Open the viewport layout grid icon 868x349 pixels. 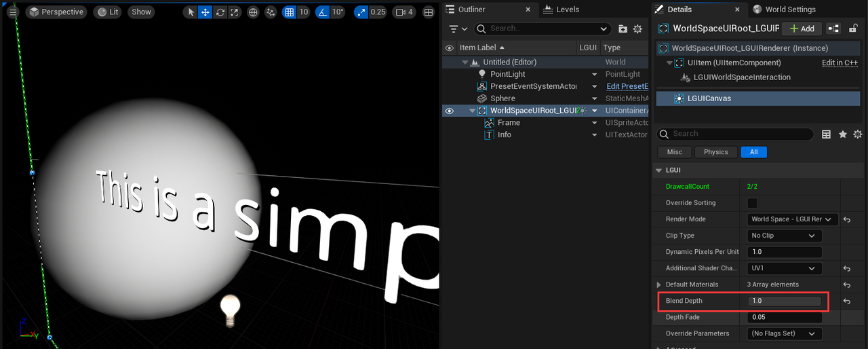(429, 12)
